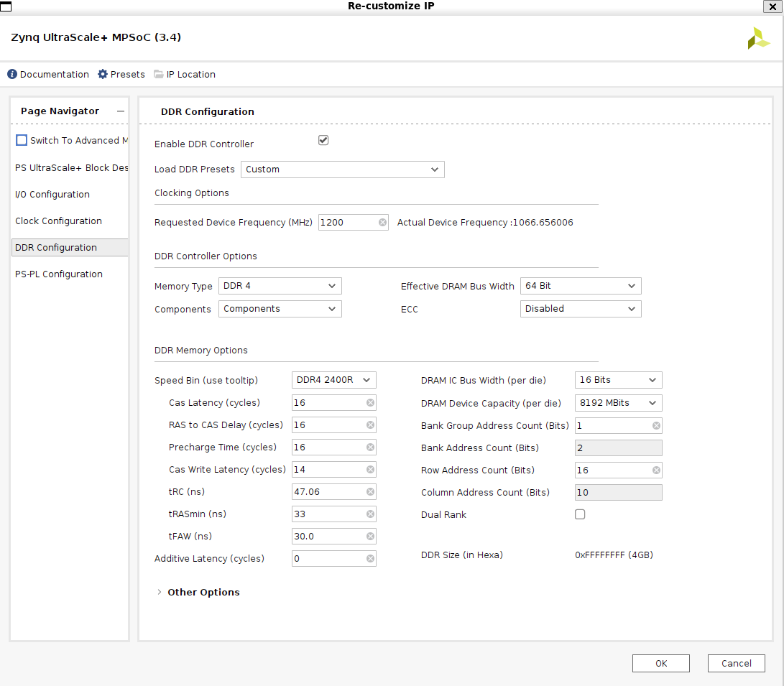Viewport: 784px width, 686px height.
Task: Open the ECC dropdown
Action: [581, 309]
